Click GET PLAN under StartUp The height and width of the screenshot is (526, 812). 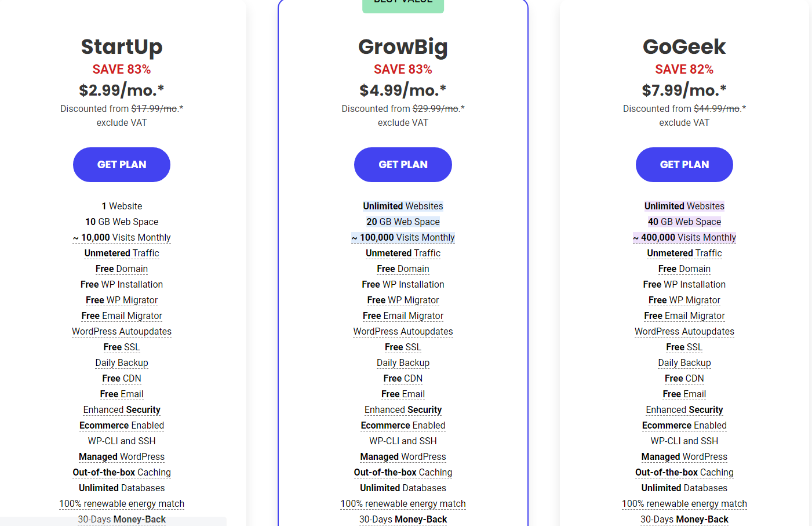[x=122, y=165]
